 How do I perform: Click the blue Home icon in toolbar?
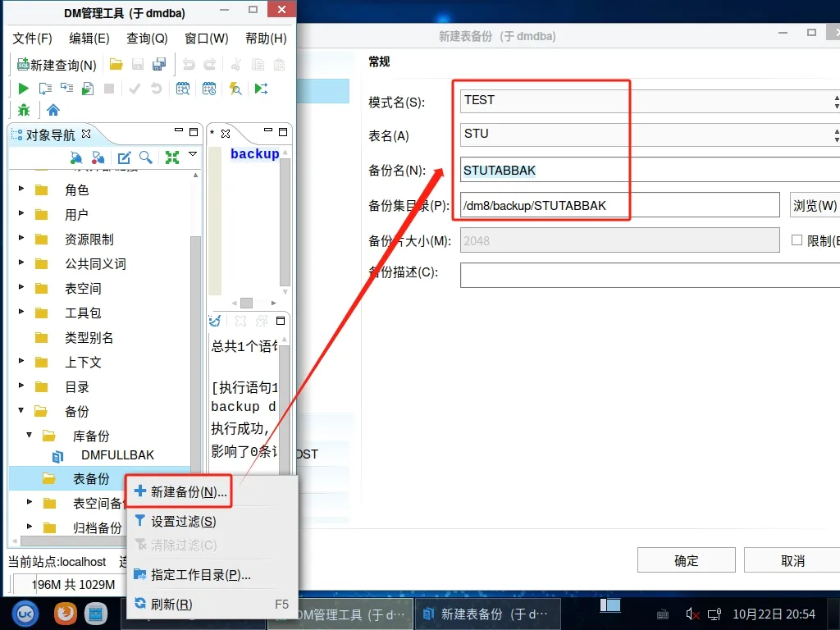(53, 110)
